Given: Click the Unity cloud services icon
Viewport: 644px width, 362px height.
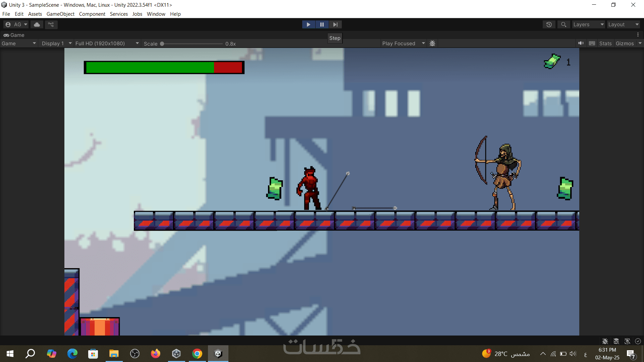Looking at the screenshot, I should tap(37, 24).
